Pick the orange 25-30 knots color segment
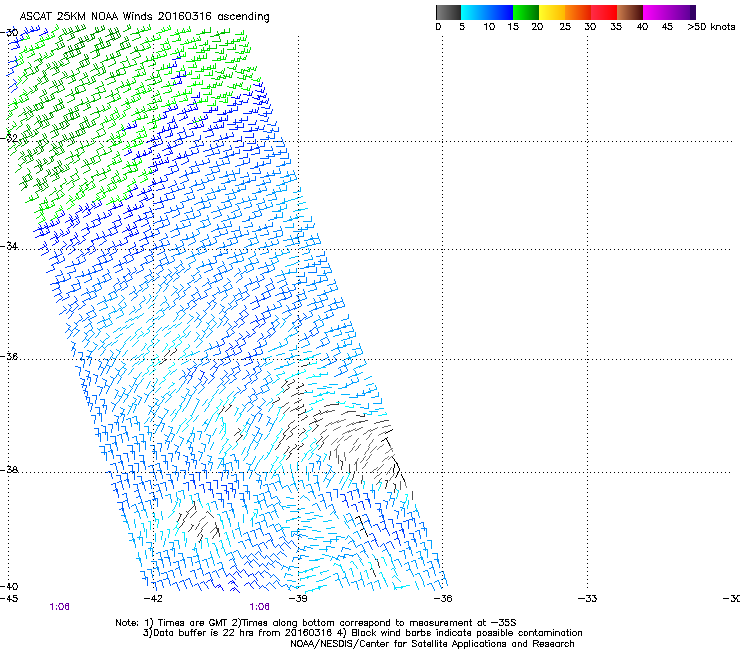Image resolution: width=740 pixels, height=650 pixels. coord(578,12)
